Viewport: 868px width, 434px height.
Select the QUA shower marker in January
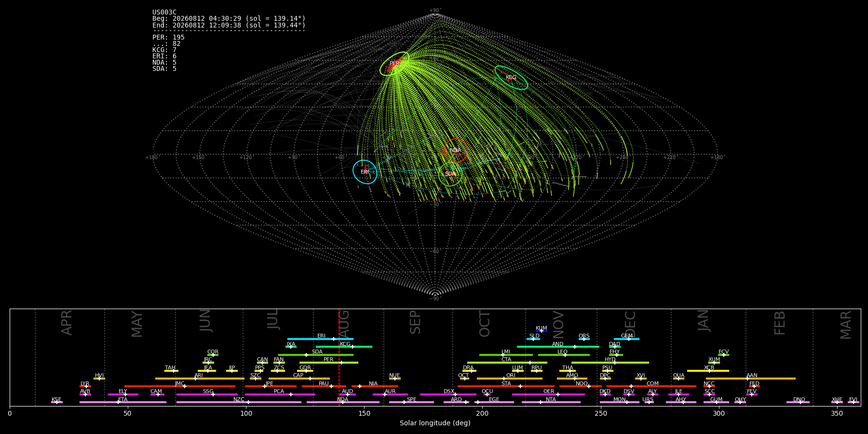click(x=678, y=379)
